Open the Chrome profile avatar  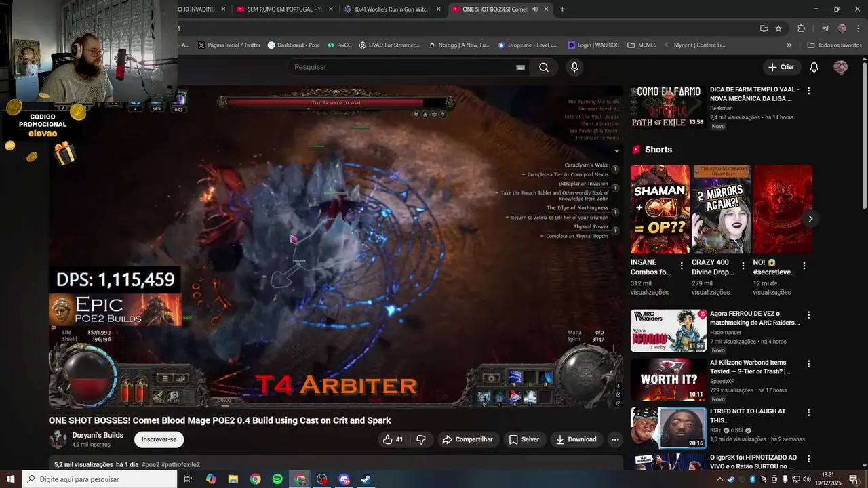pyautogui.click(x=842, y=28)
